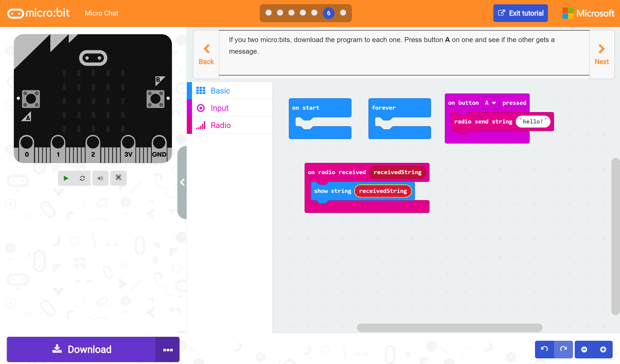Image resolution: width=620 pixels, height=364 pixels.
Task: Undo the last workspace change
Action: (x=544, y=349)
